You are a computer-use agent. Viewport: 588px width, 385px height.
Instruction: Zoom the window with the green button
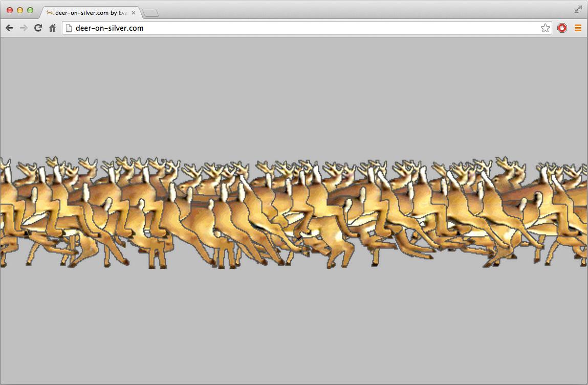pos(30,11)
